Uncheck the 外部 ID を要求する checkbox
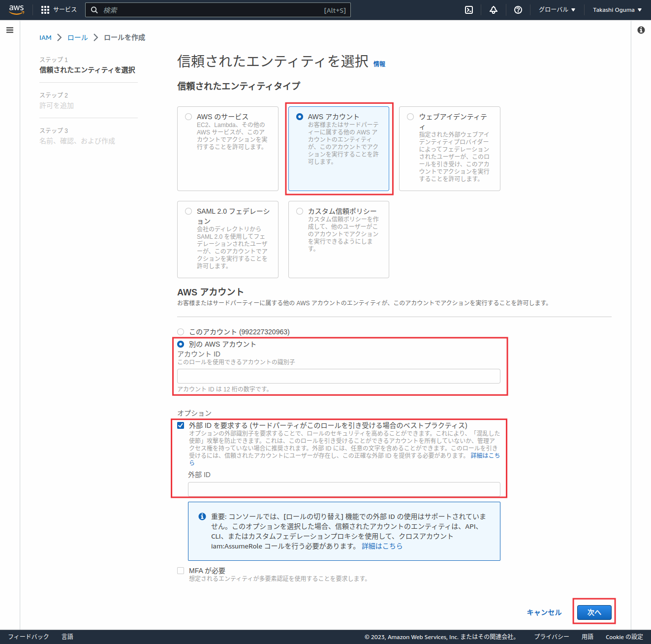Viewport: 651px width, 644px height. tap(181, 425)
